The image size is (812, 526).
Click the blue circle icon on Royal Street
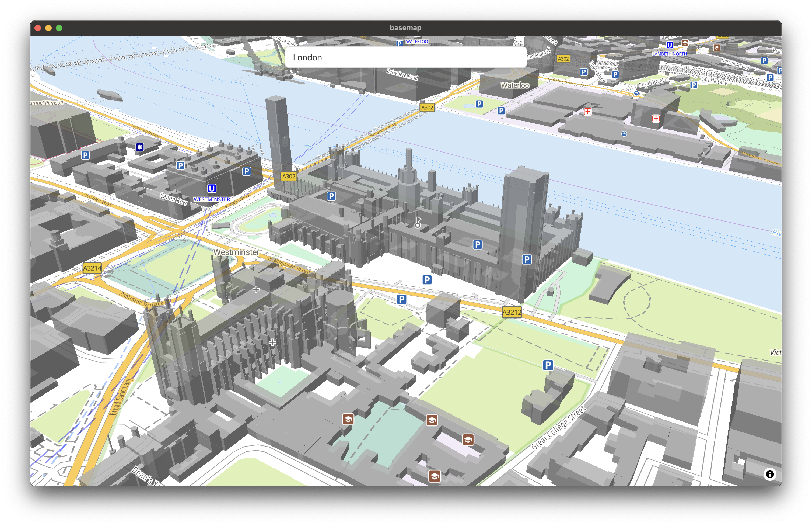[636, 93]
